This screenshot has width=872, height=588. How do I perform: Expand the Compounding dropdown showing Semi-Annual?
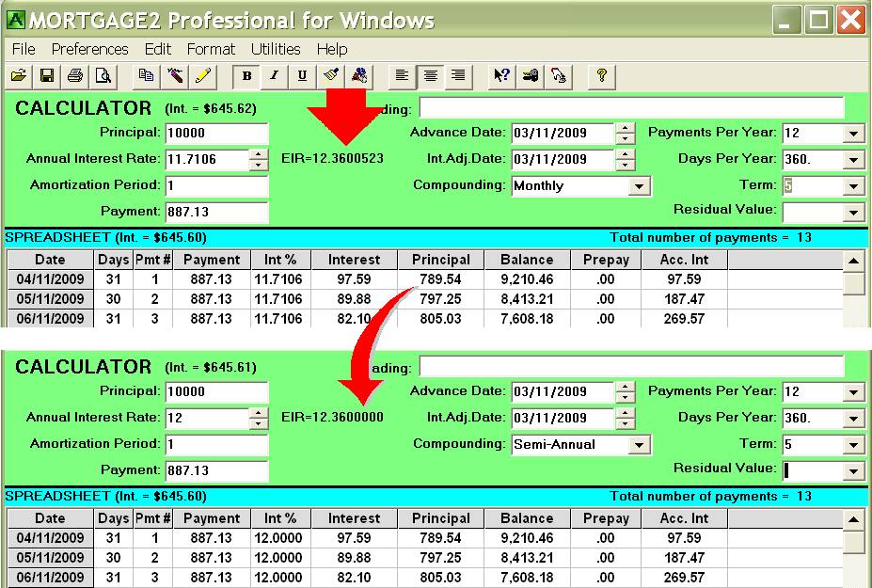tap(640, 445)
